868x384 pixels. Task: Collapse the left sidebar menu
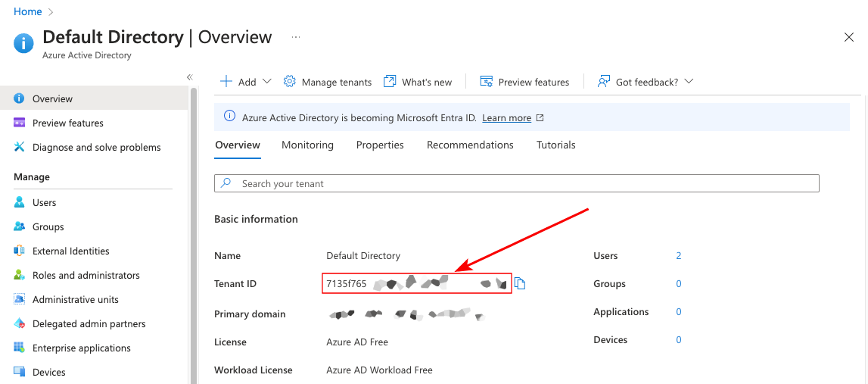coord(190,77)
